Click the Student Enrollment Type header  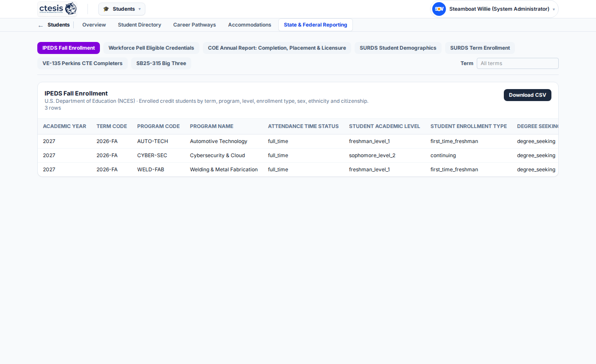coord(469,126)
